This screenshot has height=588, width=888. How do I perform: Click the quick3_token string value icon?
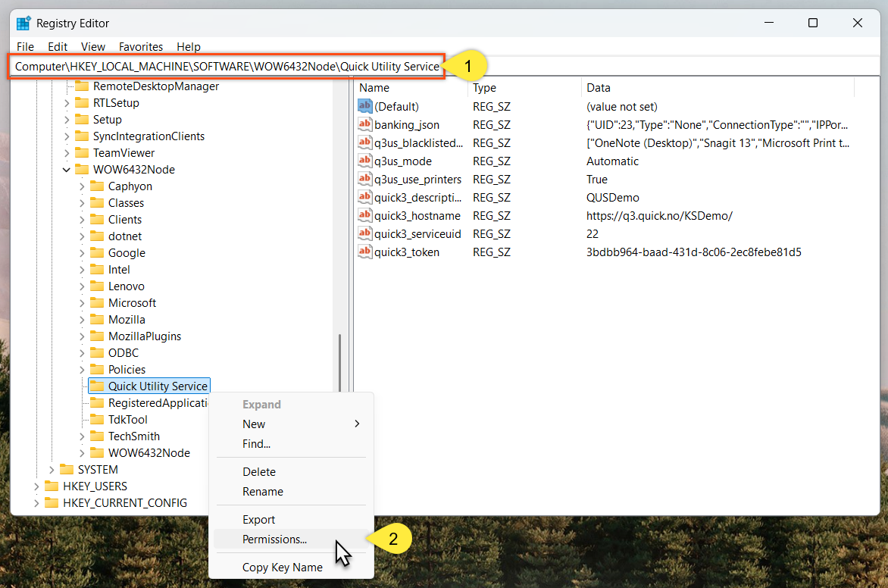[x=364, y=251]
